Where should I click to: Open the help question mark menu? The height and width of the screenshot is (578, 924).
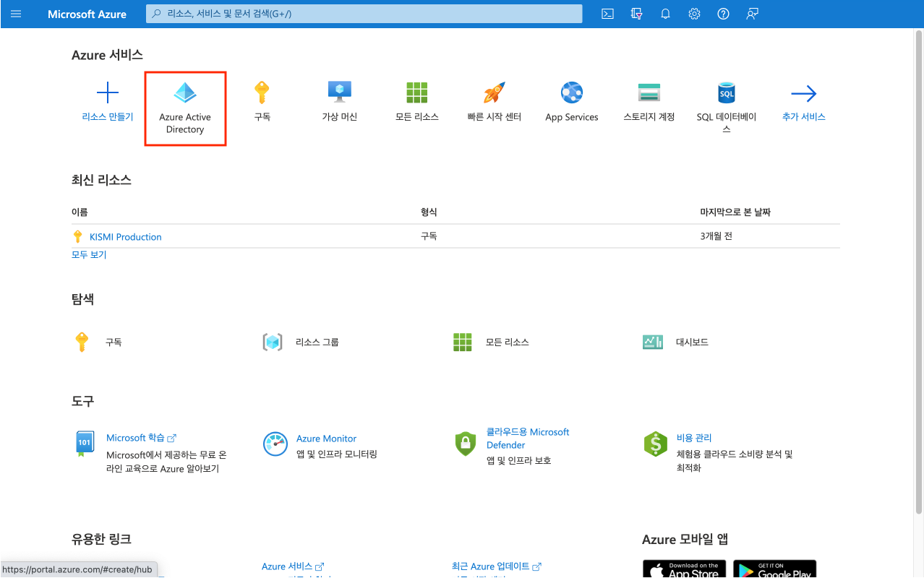click(723, 14)
